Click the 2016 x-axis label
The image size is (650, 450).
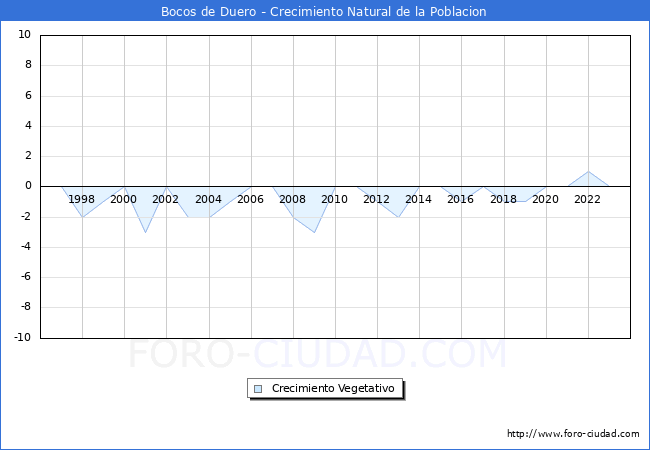point(460,199)
